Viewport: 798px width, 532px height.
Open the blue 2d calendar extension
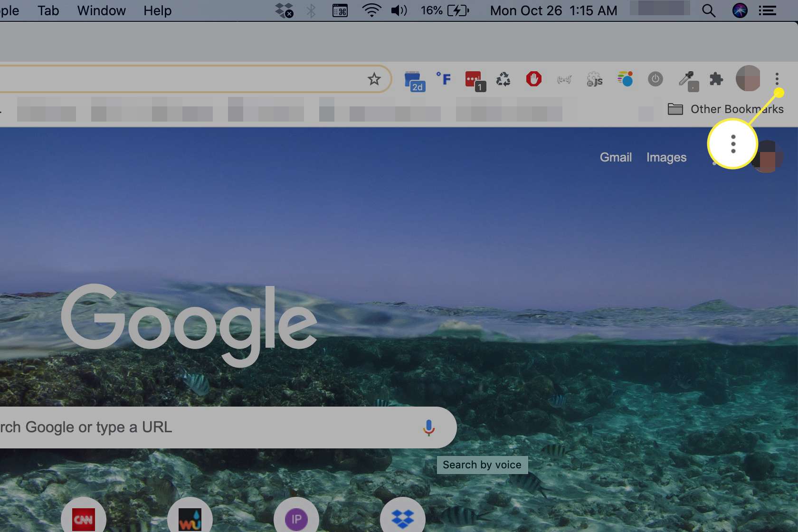(414, 80)
